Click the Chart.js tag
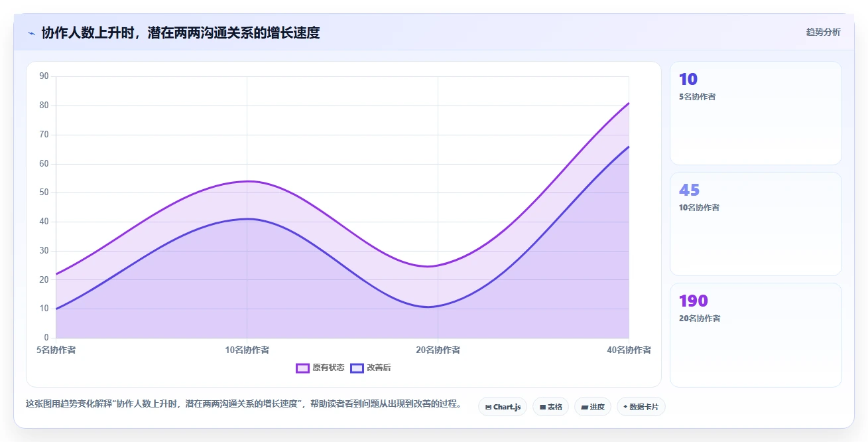This screenshot has height=442, width=868. click(x=503, y=407)
